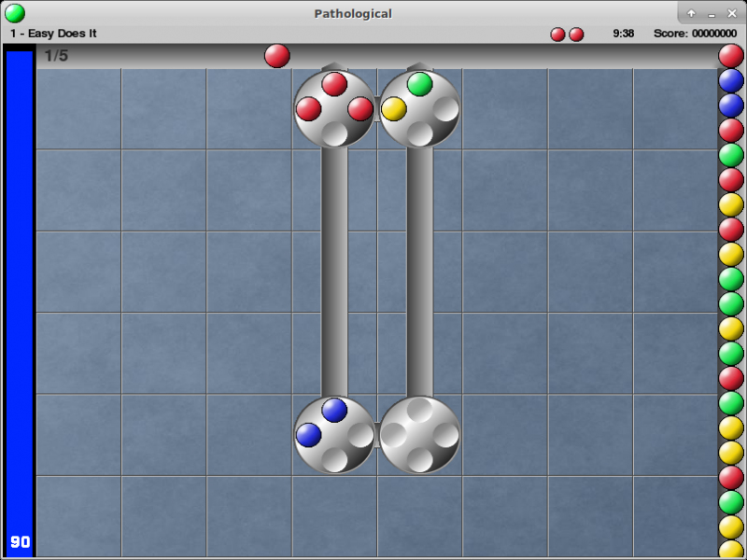Rotate the wheel holding three red marbles
The width and height of the screenshot is (747, 560).
click(x=334, y=109)
